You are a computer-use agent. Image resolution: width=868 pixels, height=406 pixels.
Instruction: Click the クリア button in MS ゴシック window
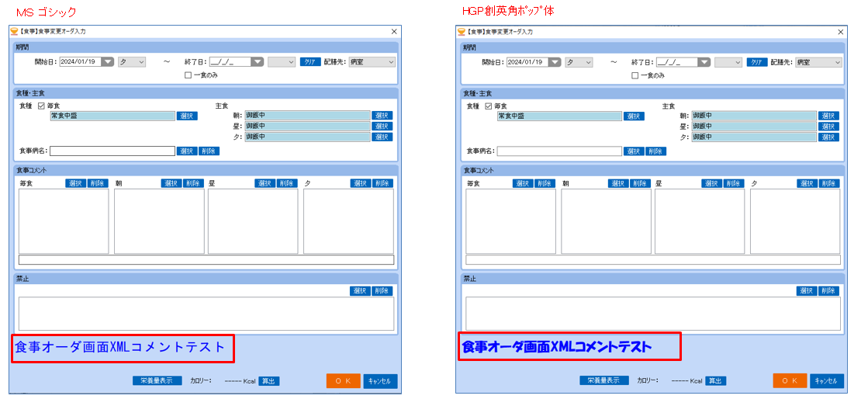tap(310, 62)
